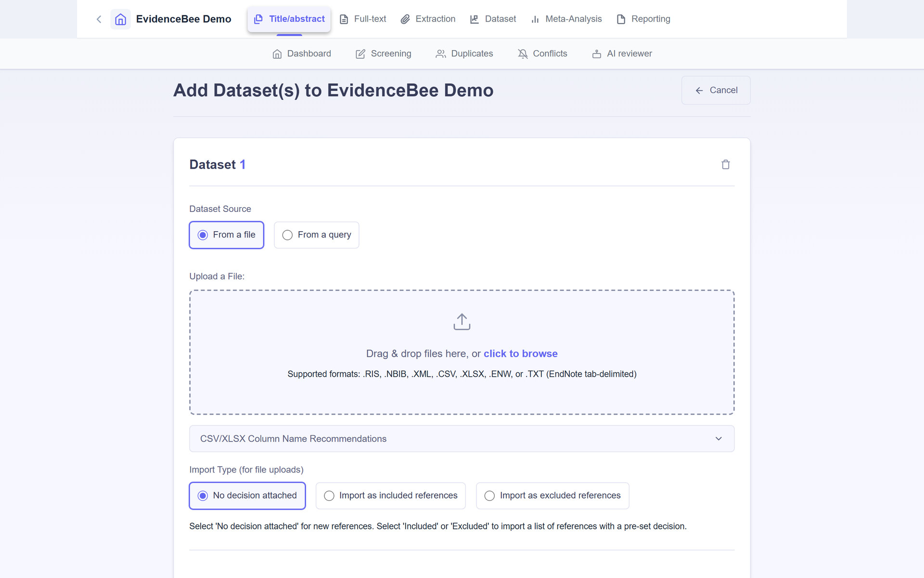Choose 'Import as excluded references'
924x578 pixels.
coord(552,496)
